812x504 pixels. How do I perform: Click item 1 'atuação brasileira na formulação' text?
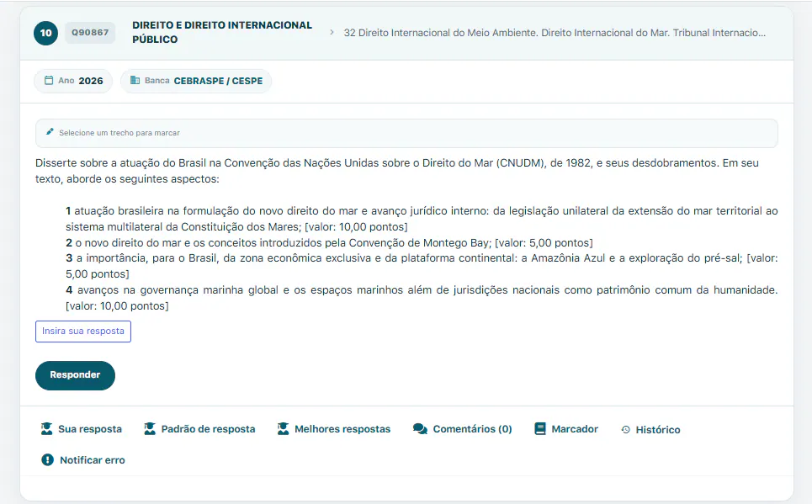coord(422,219)
